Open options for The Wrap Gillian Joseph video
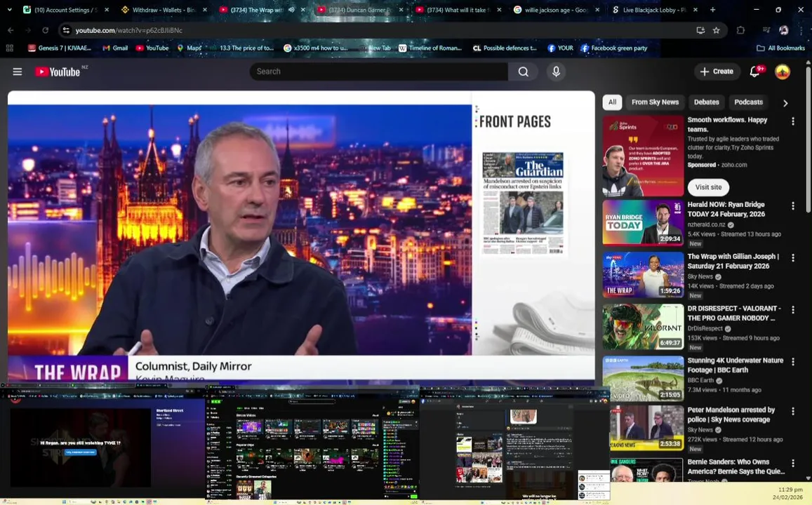The image size is (812, 505). (792, 257)
